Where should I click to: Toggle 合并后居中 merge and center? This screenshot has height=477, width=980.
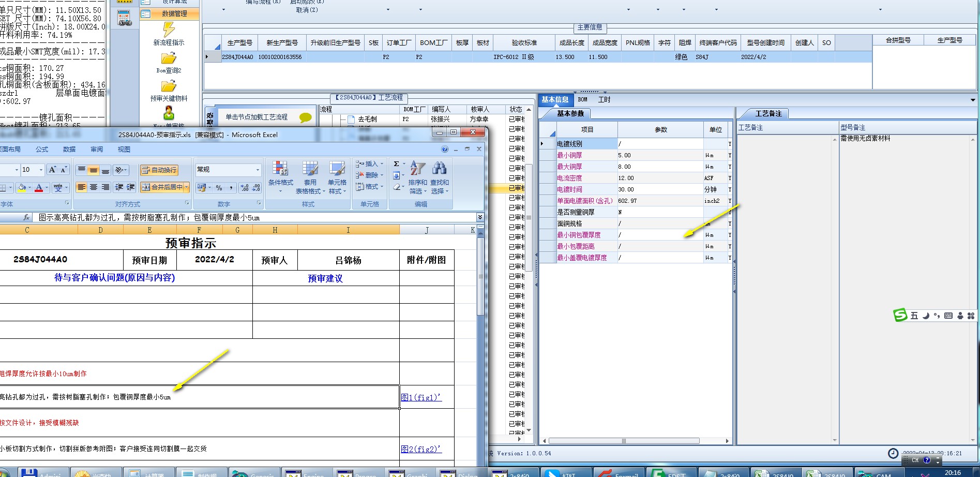pyautogui.click(x=162, y=187)
